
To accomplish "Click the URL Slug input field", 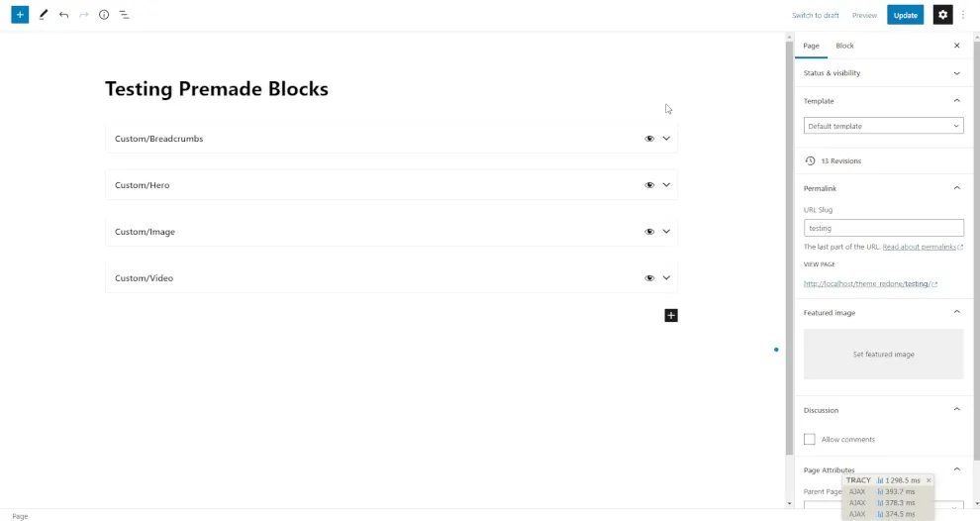I will click(883, 228).
